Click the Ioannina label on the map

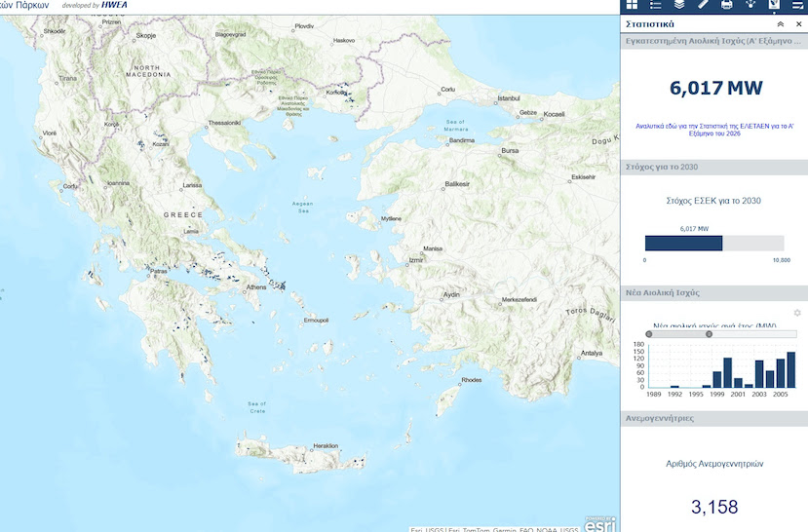coord(118,183)
